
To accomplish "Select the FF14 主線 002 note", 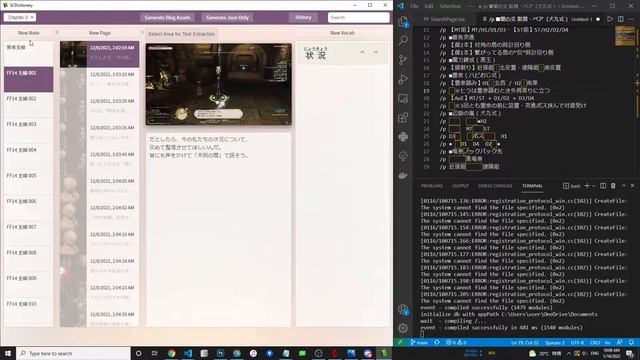I will [x=29, y=105].
